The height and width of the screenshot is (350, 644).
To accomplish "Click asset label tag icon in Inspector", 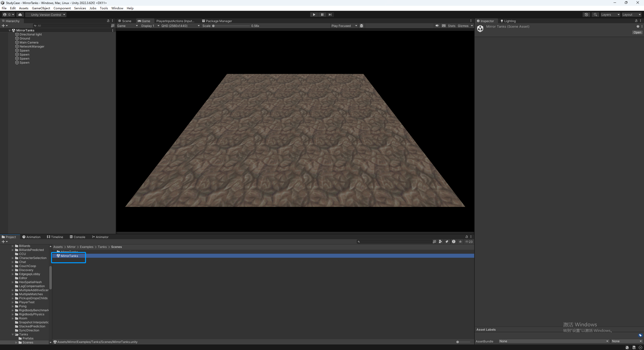I will pos(640,335).
